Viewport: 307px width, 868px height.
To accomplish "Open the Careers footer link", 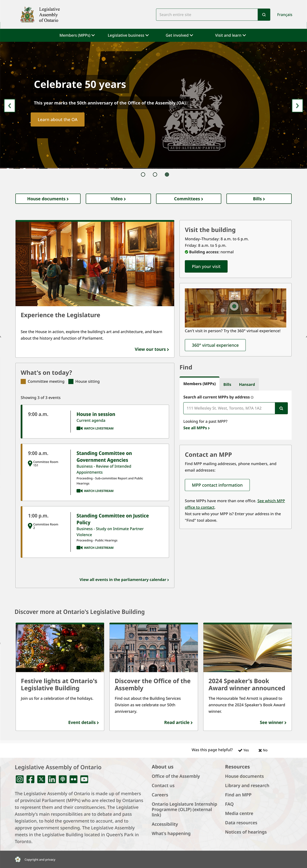I will click(x=160, y=795).
